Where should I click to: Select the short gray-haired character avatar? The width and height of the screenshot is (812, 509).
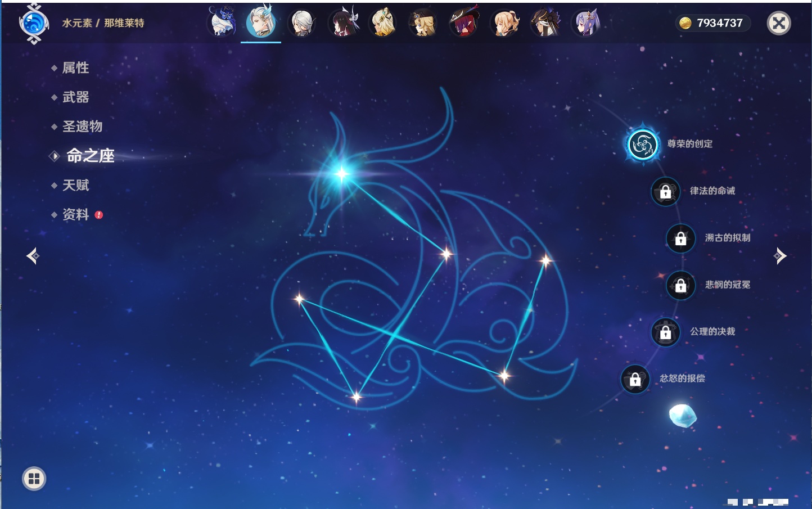(x=302, y=23)
